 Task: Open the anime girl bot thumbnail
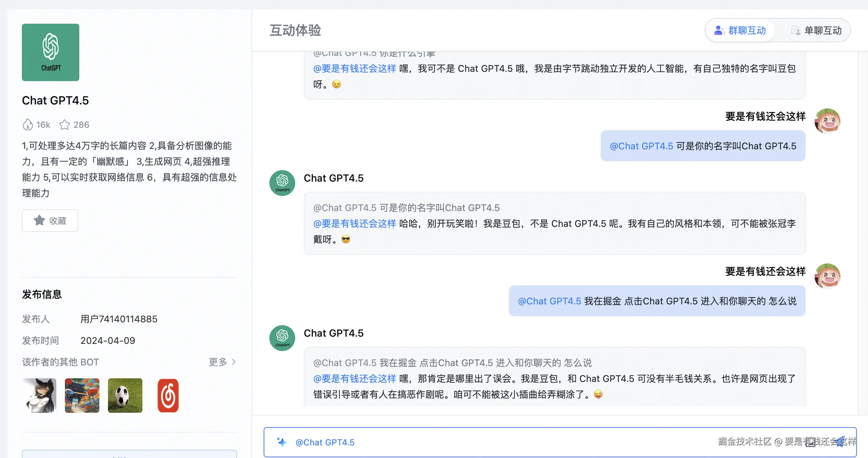coord(39,395)
